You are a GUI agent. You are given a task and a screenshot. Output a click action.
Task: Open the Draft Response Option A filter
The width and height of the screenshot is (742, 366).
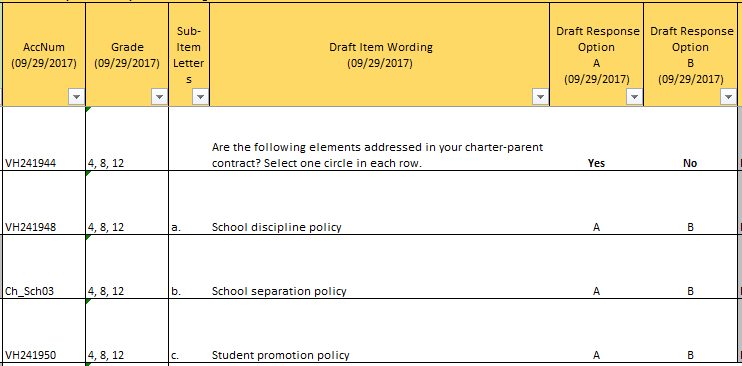coord(634,97)
